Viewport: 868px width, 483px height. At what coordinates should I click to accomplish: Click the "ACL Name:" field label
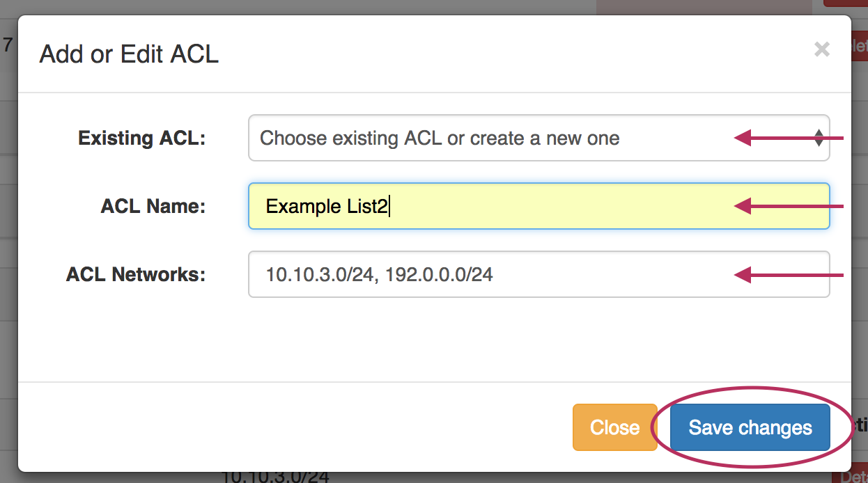(x=153, y=206)
